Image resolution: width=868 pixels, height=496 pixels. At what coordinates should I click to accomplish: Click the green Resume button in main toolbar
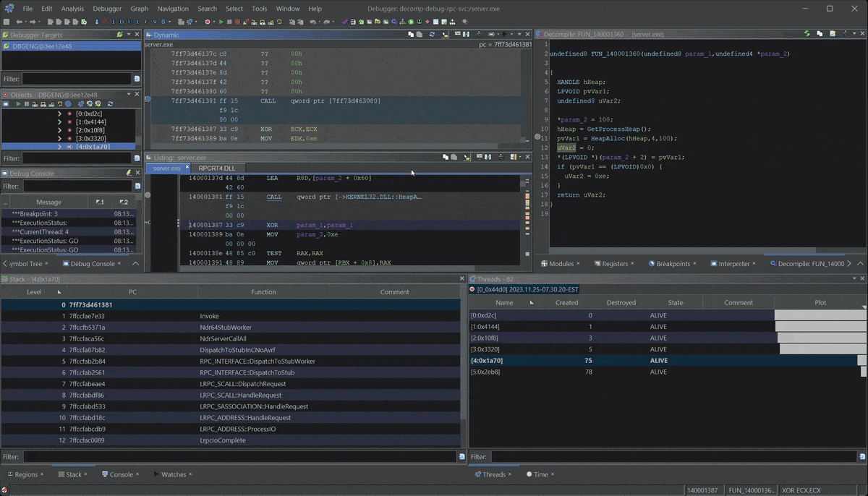click(221, 22)
